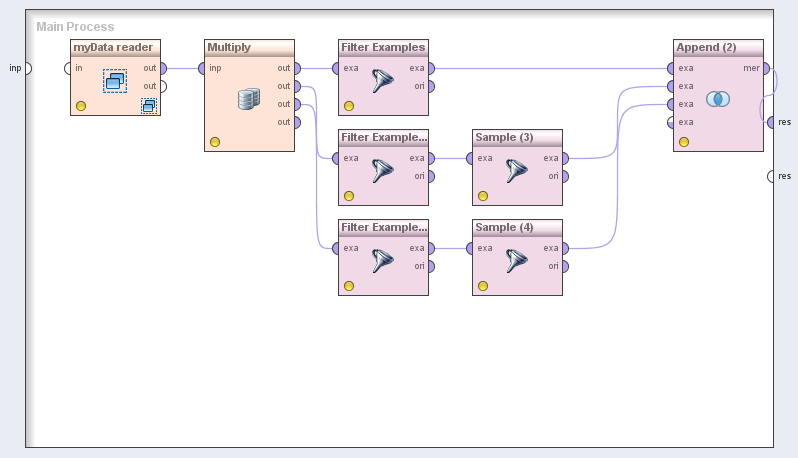This screenshot has width=798, height=458.
Task: Click the Main Process label
Action: 75,27
